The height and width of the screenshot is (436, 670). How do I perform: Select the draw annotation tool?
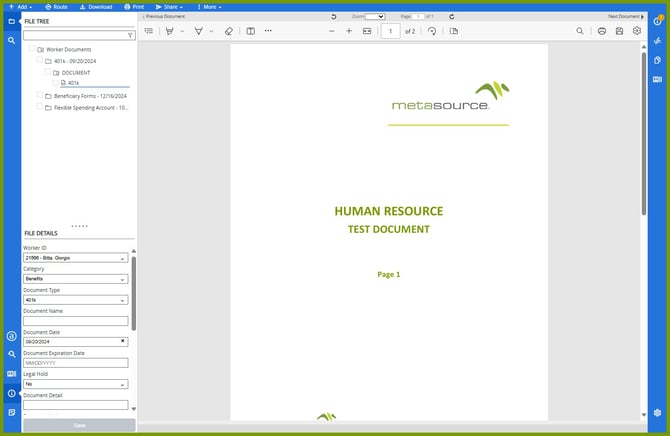coord(199,31)
